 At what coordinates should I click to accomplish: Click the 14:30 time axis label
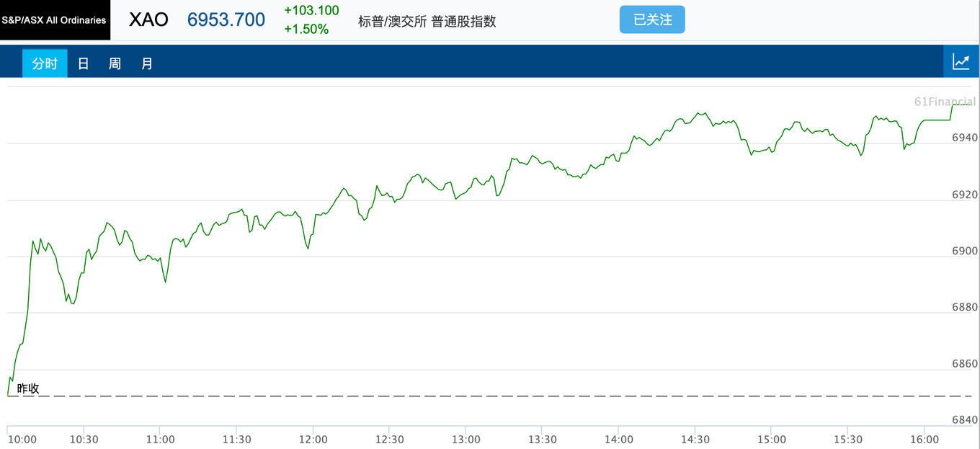point(695,440)
